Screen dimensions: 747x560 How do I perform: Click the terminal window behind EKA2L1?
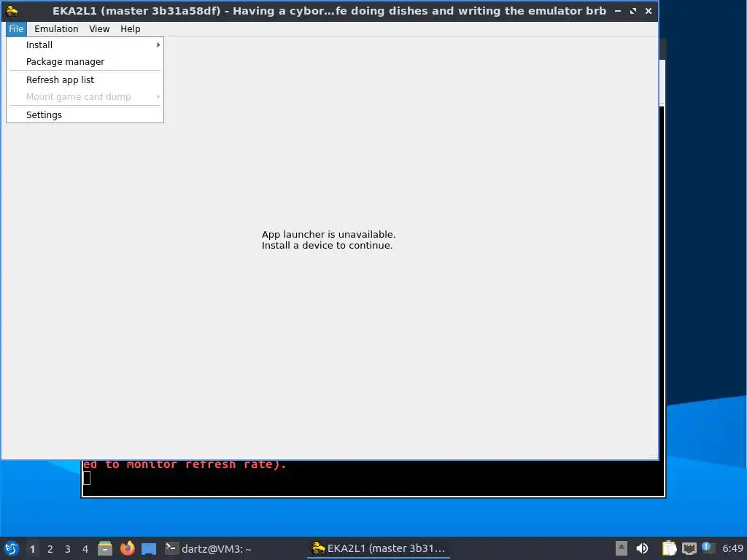click(373, 478)
